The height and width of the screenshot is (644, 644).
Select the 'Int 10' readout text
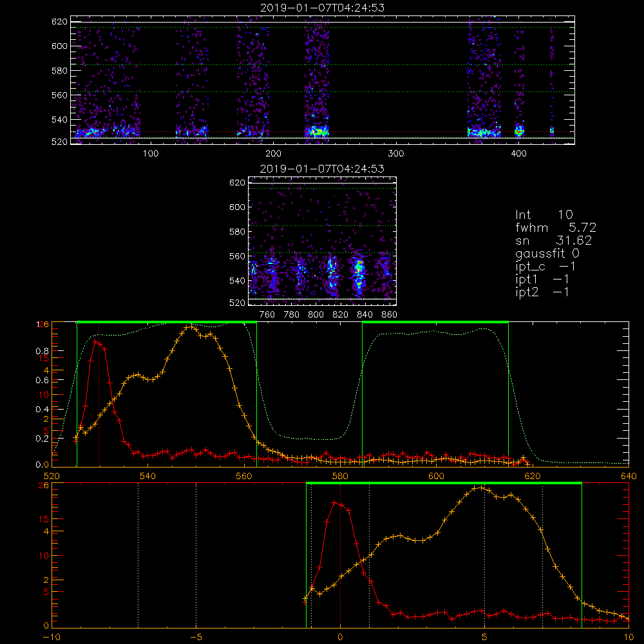click(x=544, y=215)
